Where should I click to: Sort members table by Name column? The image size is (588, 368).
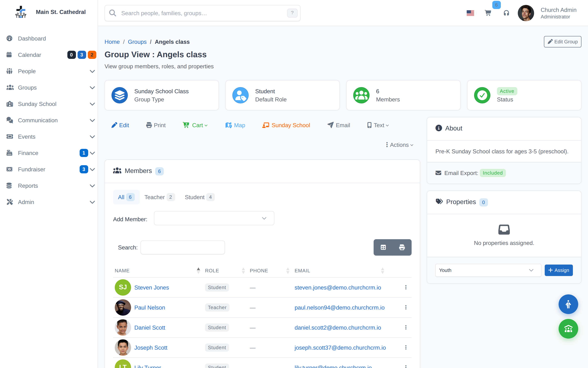(x=157, y=270)
